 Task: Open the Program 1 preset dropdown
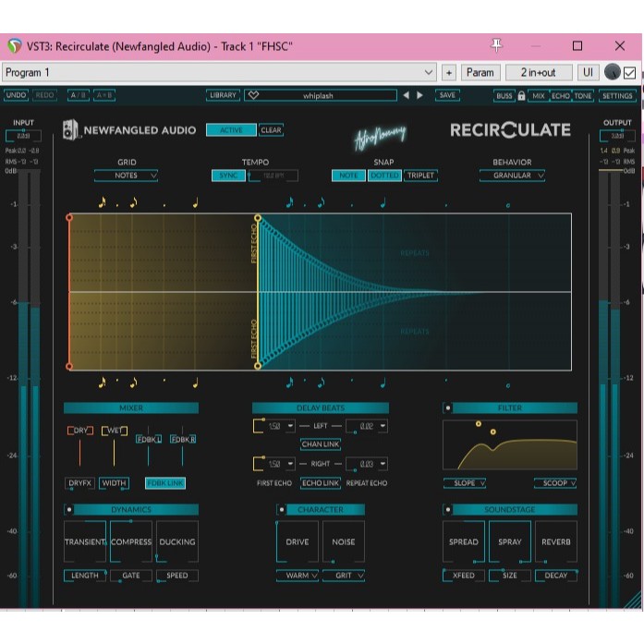point(219,73)
